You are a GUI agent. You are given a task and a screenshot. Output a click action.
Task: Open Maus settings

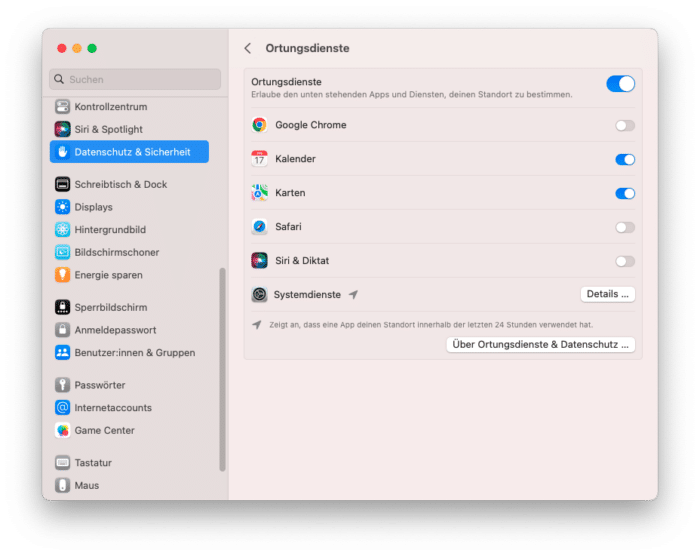[x=129, y=485]
